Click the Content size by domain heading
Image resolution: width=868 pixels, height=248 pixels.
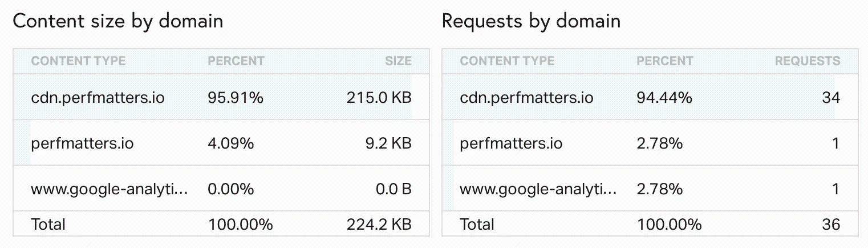(x=118, y=22)
